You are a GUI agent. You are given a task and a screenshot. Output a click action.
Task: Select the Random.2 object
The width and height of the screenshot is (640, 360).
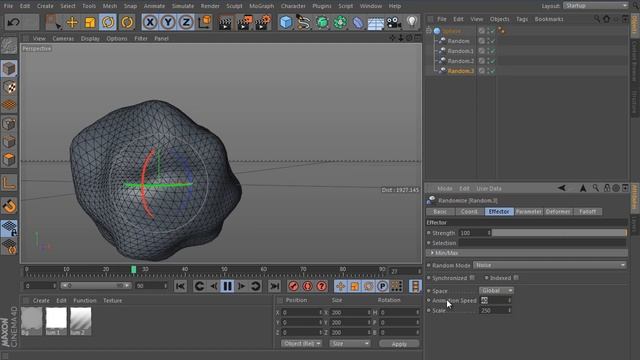pos(460,61)
